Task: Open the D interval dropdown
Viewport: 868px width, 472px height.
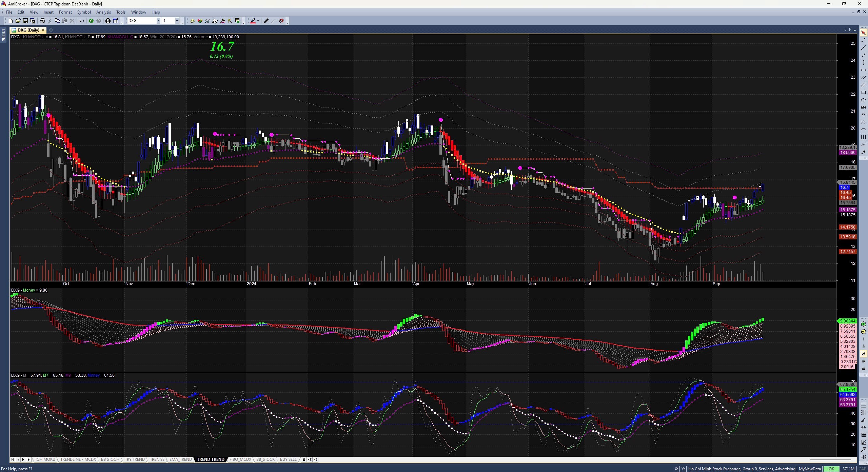Action: click(x=177, y=21)
